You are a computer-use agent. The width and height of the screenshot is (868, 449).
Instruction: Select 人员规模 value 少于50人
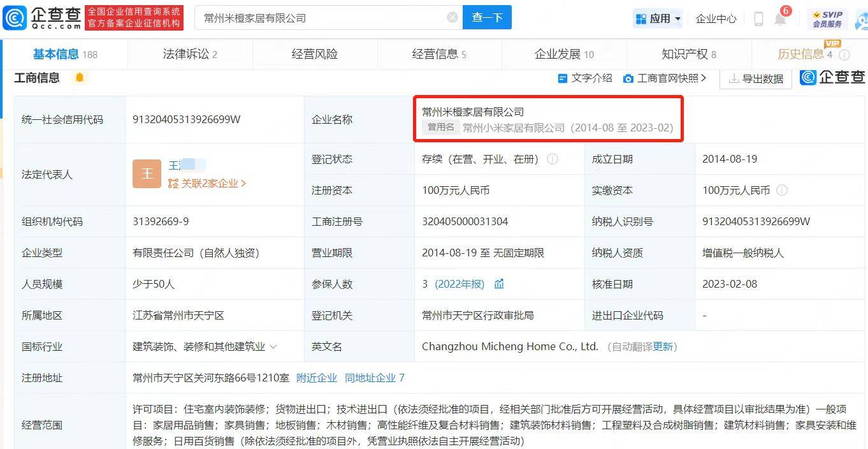(x=154, y=284)
